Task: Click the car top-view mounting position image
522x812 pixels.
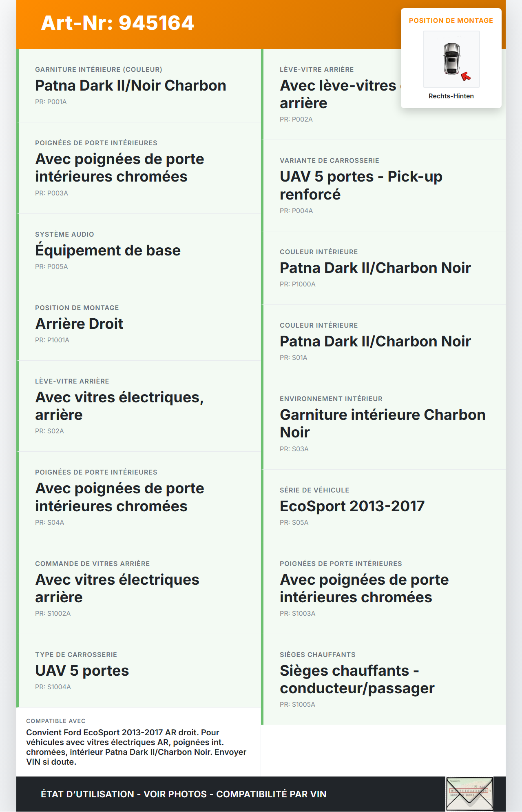Action: click(x=451, y=59)
